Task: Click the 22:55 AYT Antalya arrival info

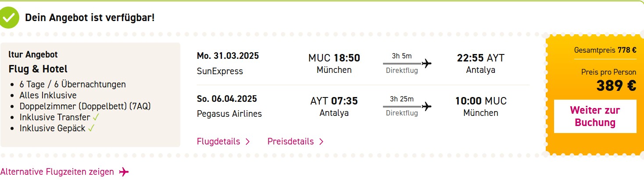Action: click(481, 64)
